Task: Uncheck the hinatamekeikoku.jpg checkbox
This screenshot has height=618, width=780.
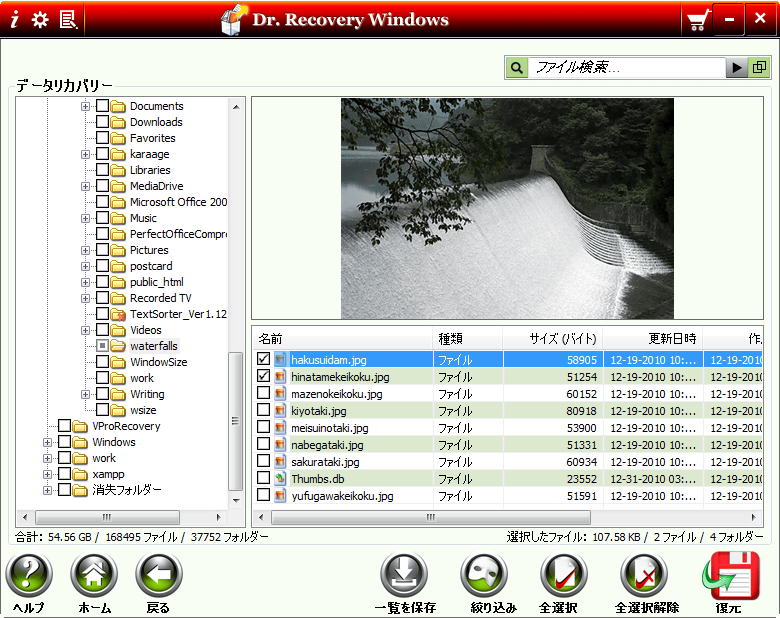Action: 264,376
